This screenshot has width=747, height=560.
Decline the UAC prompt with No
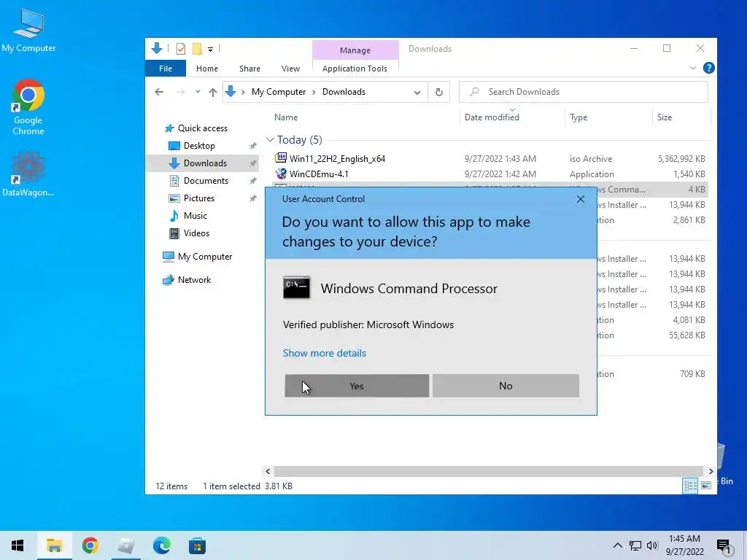pyautogui.click(x=506, y=386)
